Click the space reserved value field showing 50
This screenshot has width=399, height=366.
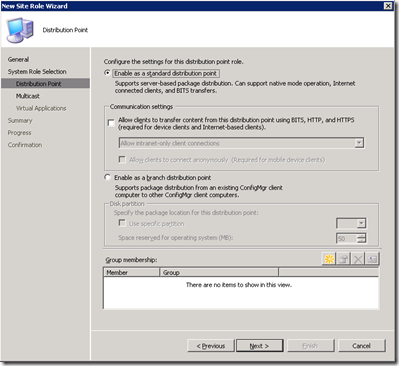coord(347,238)
